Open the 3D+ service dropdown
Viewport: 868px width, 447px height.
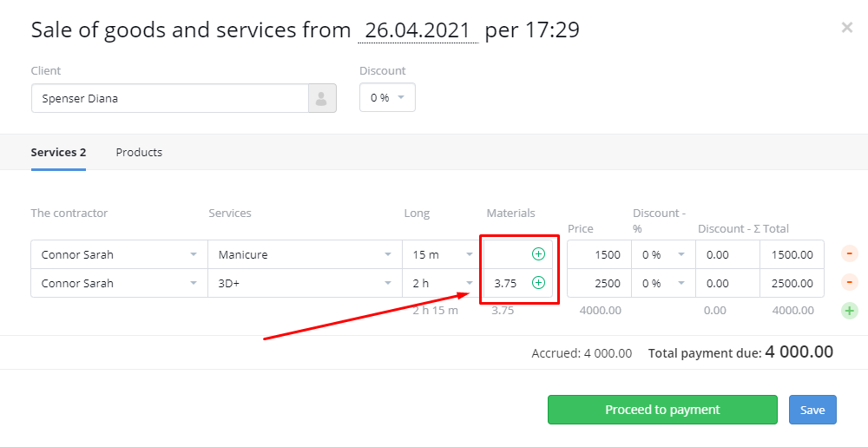coord(305,283)
